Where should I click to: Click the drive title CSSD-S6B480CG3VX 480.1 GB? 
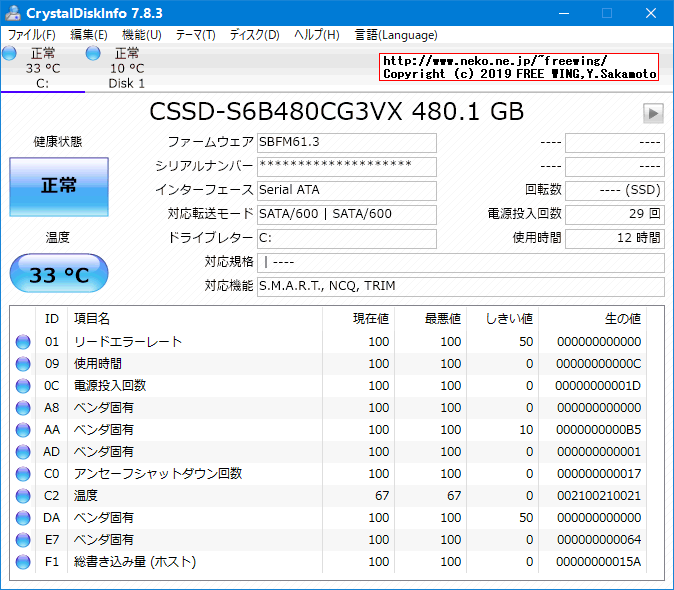pos(337,112)
